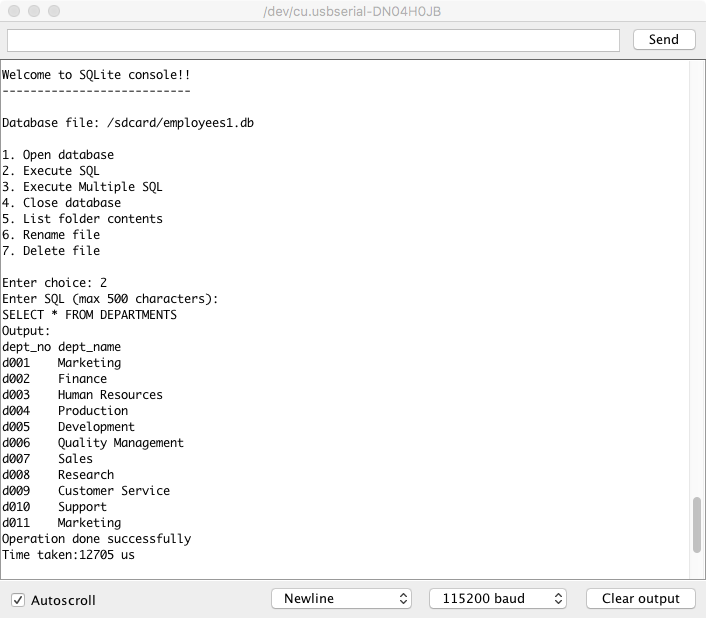
Task: Click the Time taken:12705 us line
Action: coord(68,555)
